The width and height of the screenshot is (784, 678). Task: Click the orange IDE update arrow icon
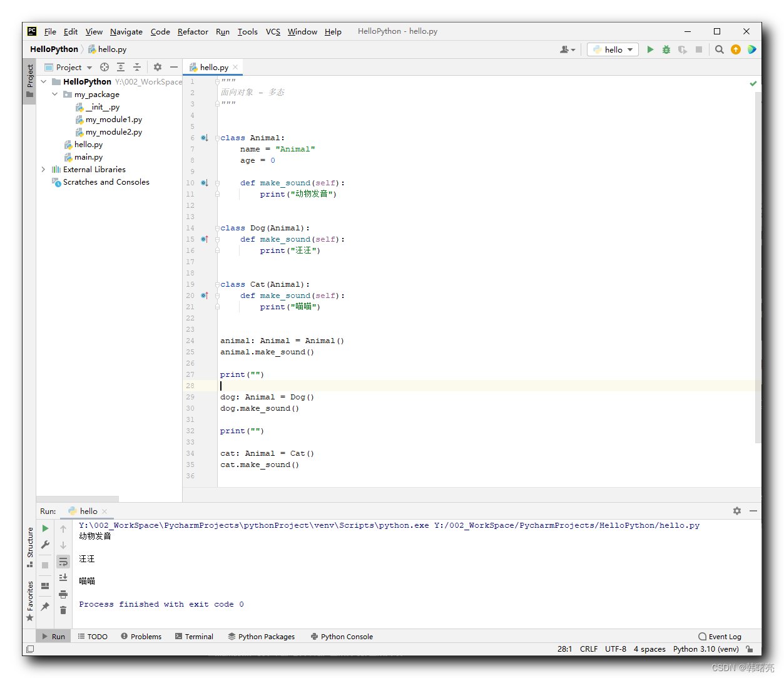tap(736, 49)
